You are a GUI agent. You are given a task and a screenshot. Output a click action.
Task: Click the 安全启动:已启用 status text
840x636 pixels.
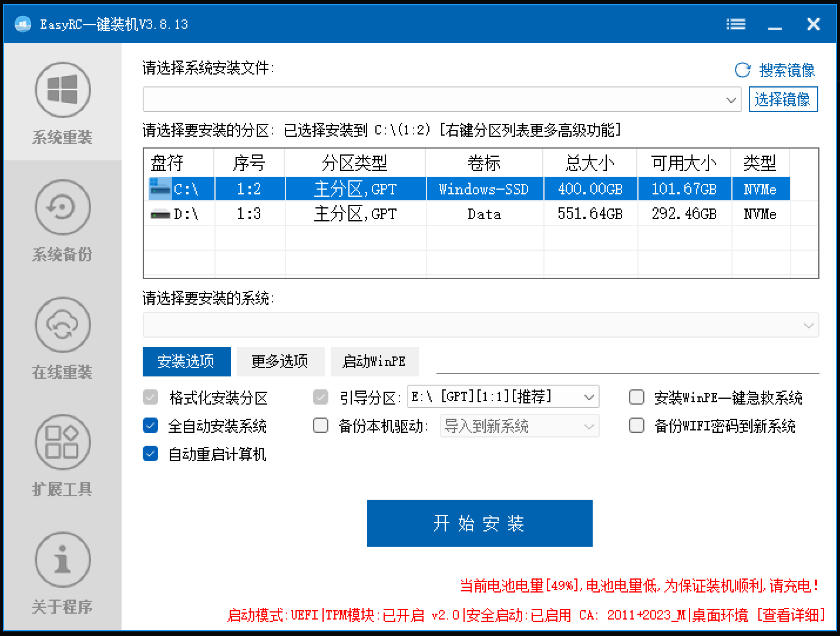[x=519, y=615]
